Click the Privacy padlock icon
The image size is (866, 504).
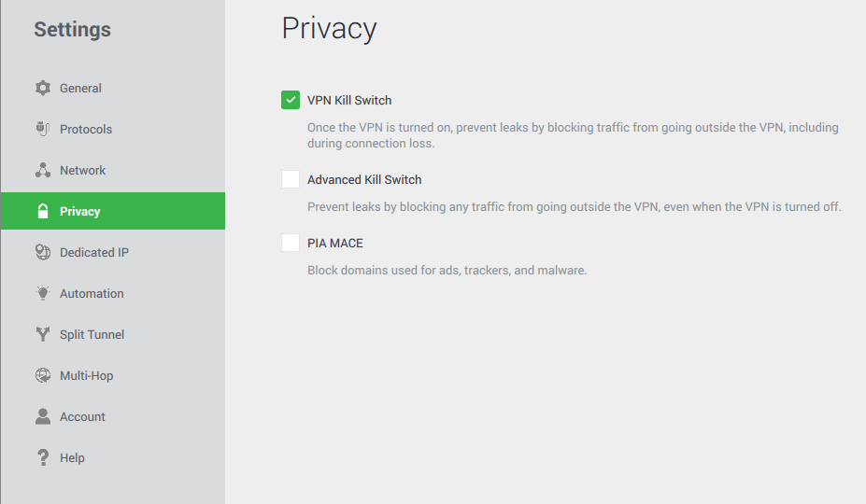pos(43,211)
